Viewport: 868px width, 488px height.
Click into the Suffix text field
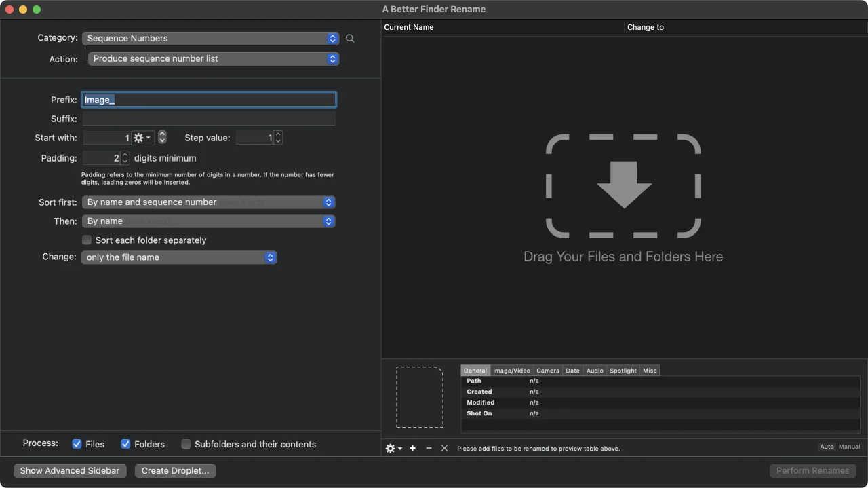pos(209,119)
